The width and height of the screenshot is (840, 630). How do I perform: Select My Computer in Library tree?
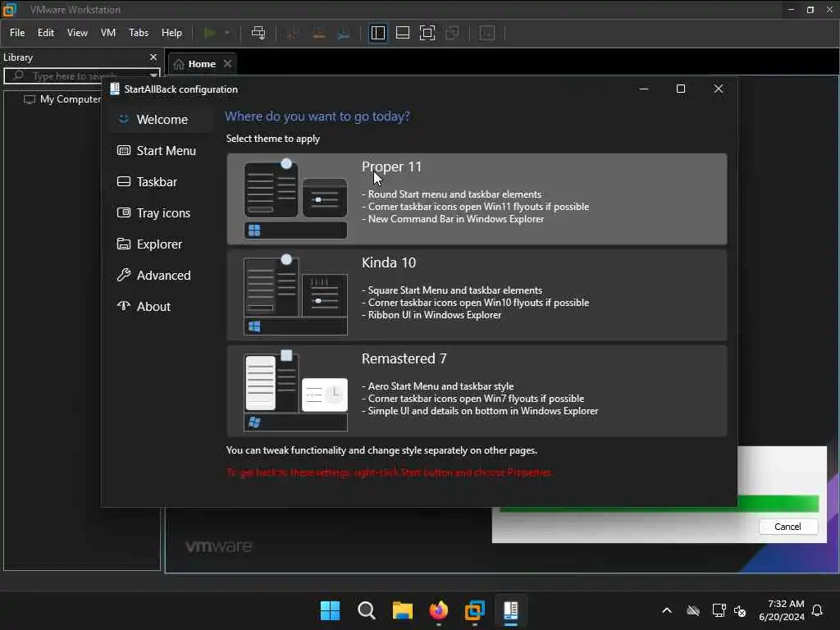(62, 99)
